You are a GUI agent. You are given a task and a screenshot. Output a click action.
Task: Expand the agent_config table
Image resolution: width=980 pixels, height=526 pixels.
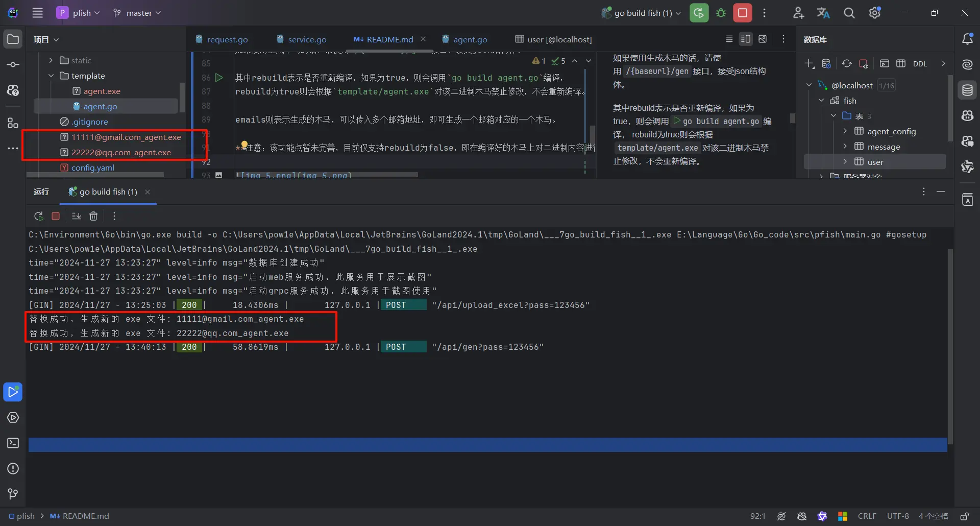pyautogui.click(x=845, y=131)
